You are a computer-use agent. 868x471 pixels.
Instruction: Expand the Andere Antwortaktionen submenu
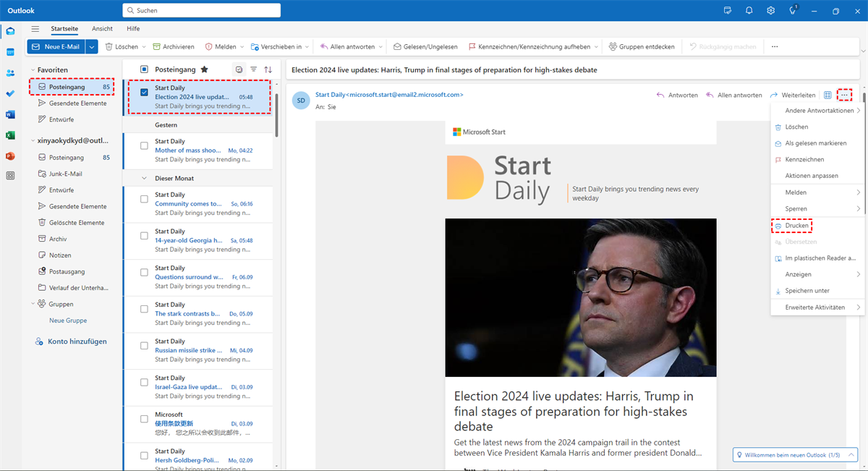(819, 111)
